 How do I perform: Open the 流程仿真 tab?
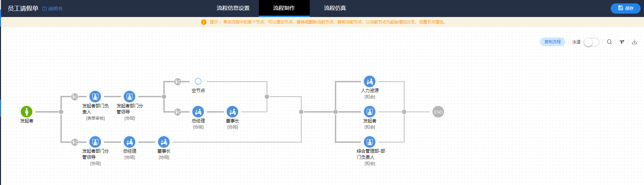pos(335,8)
